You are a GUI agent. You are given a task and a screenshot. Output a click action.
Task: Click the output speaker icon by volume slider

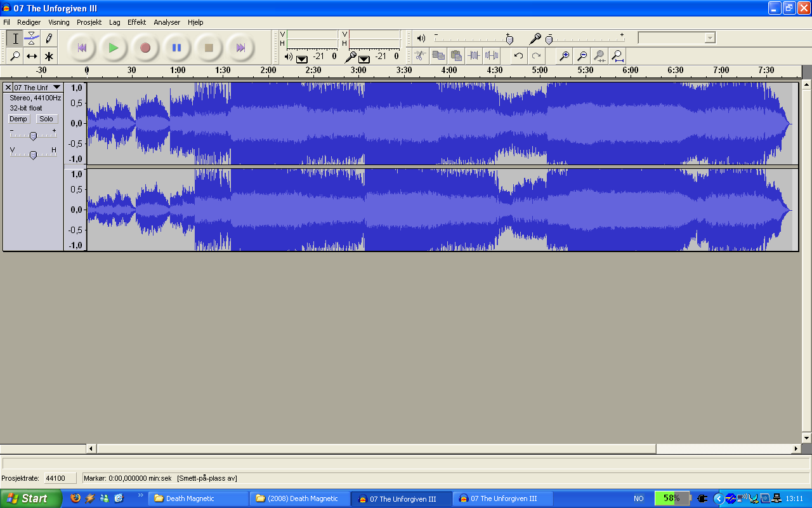(x=421, y=38)
